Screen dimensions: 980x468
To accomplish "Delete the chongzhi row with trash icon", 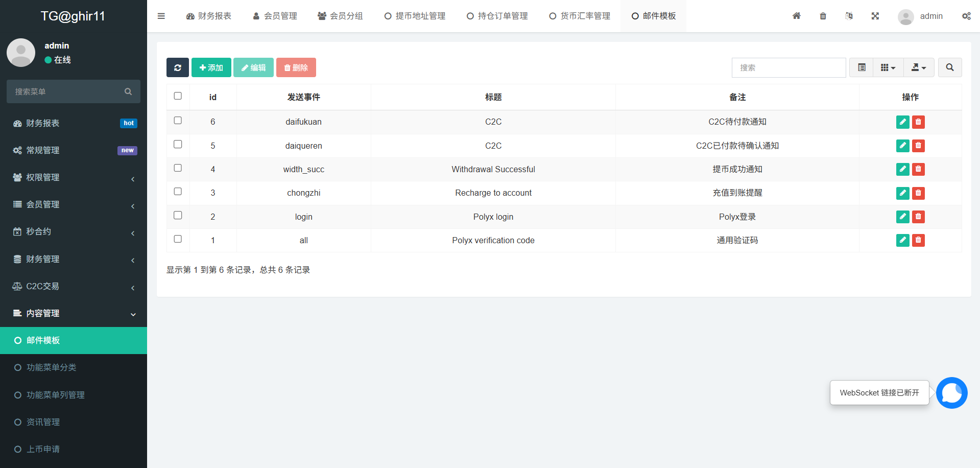I will pyautogui.click(x=918, y=193).
